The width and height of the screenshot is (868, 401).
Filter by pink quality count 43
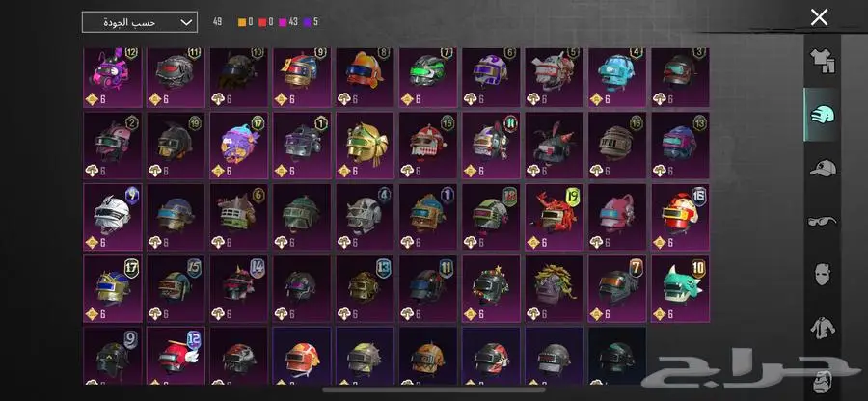click(290, 22)
